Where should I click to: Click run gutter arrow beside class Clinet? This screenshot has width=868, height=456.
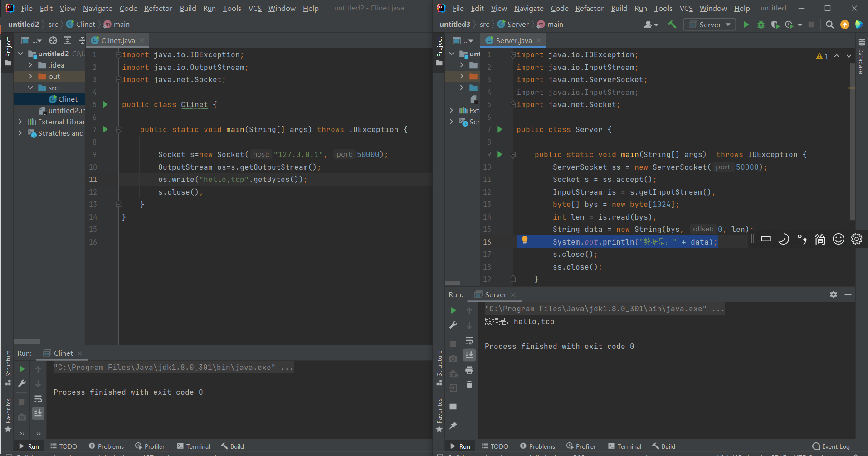[105, 104]
